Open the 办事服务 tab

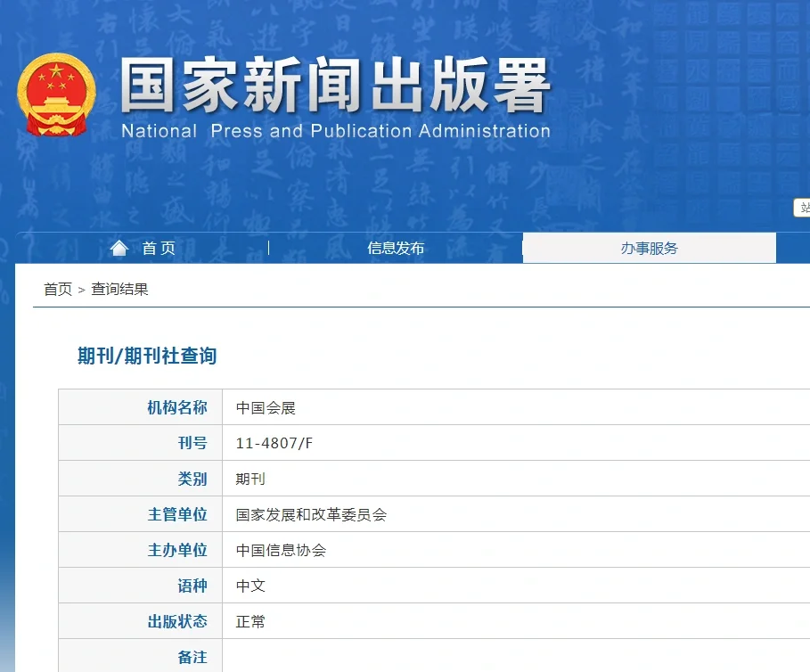pyautogui.click(x=648, y=248)
